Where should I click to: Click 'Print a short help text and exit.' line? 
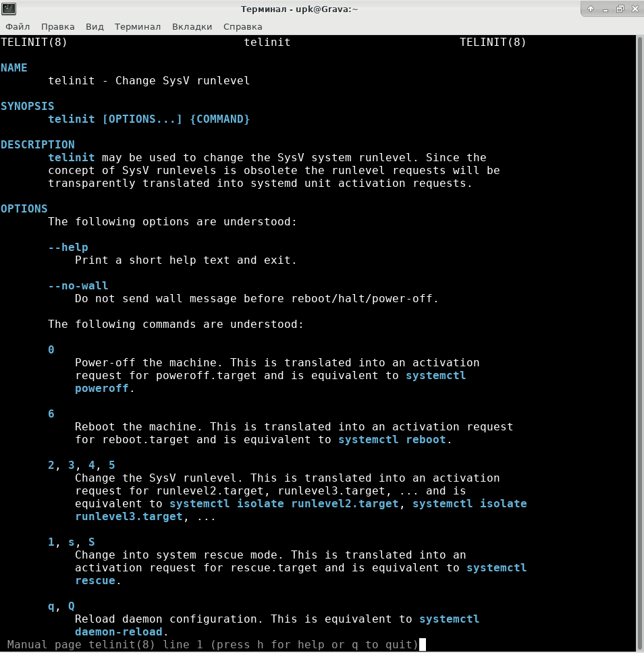pyautogui.click(x=186, y=260)
